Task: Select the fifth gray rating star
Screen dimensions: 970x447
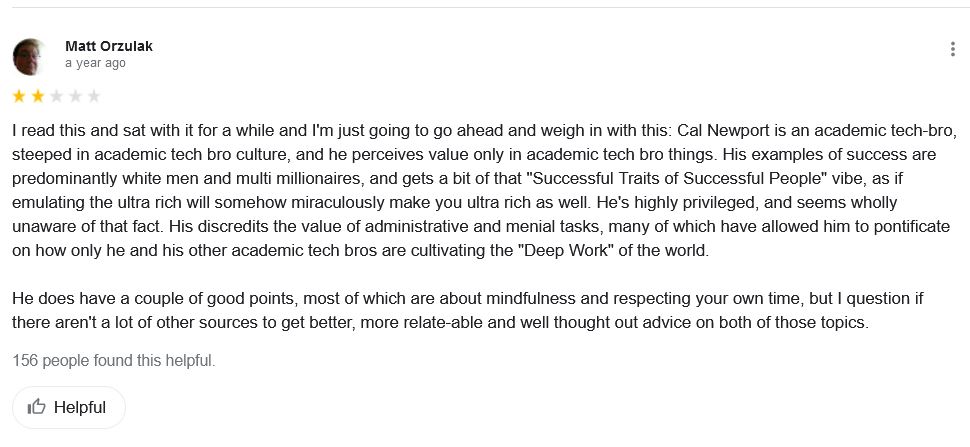Action: point(94,97)
